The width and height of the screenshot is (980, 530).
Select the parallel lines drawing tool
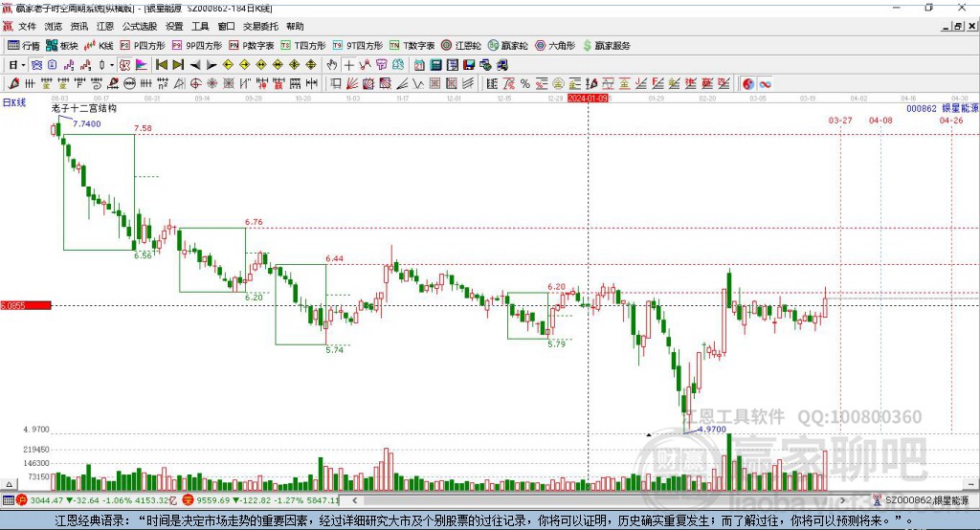[469, 84]
